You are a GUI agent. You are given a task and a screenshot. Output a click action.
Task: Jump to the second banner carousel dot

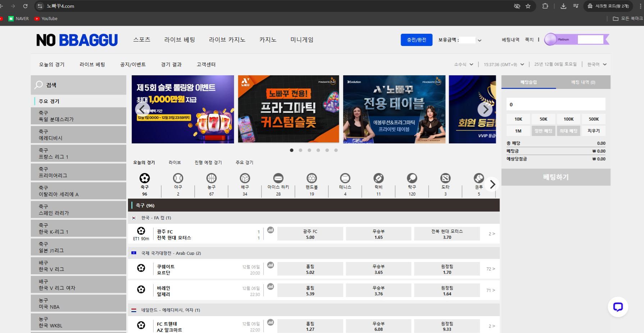pos(301,150)
